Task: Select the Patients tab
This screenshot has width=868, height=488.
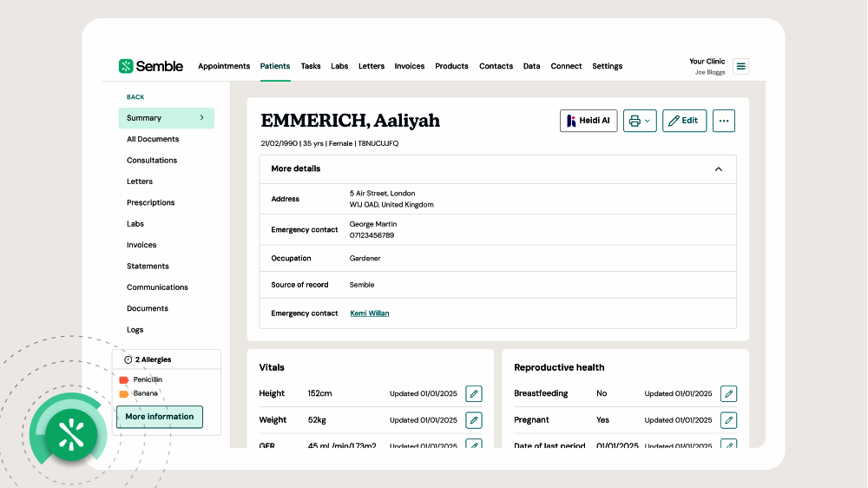Action: (275, 66)
